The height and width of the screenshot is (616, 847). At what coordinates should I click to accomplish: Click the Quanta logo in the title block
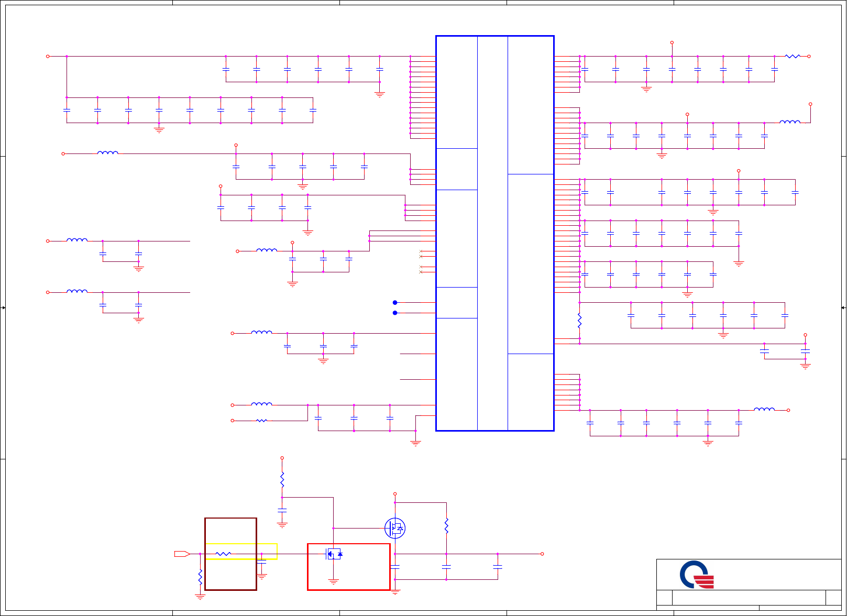coord(697,575)
